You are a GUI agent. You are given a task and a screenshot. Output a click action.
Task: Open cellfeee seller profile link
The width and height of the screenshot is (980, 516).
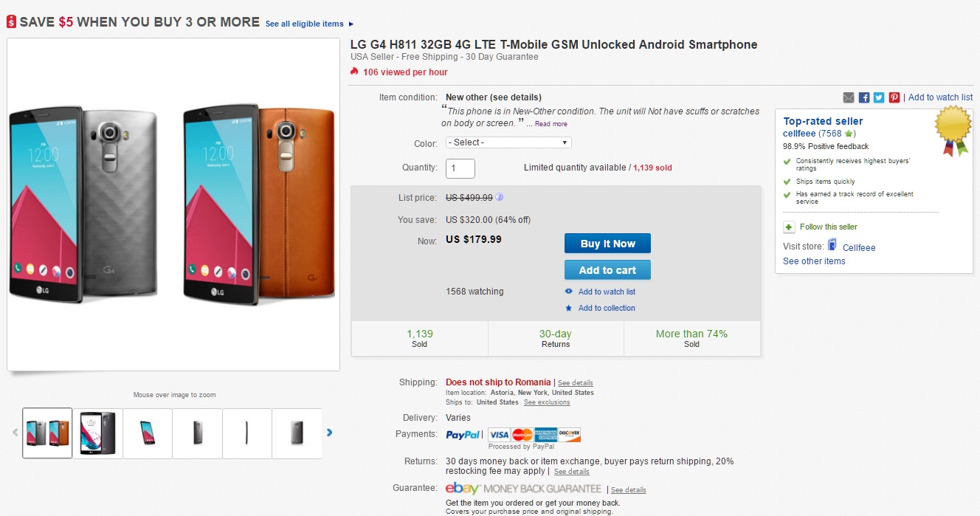(x=799, y=134)
